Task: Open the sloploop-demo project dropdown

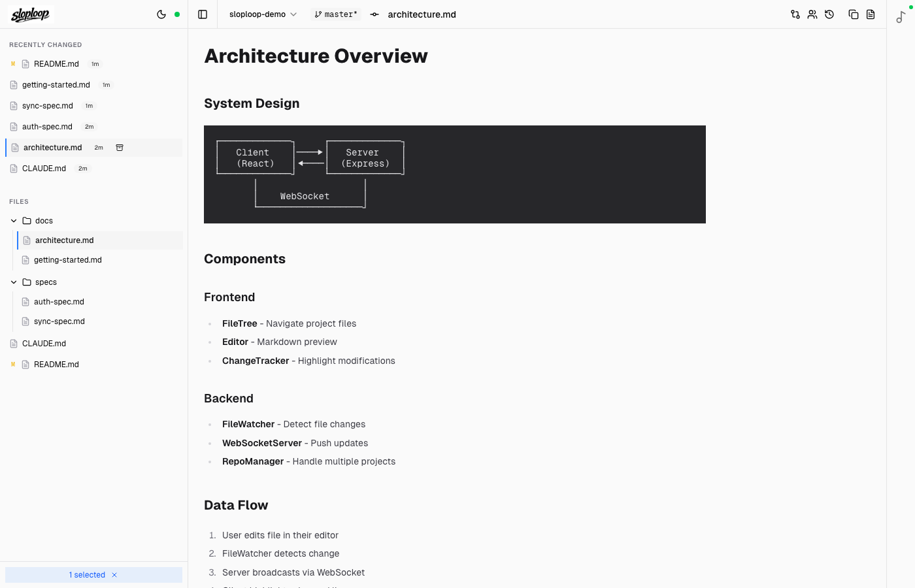Action: coord(262,14)
